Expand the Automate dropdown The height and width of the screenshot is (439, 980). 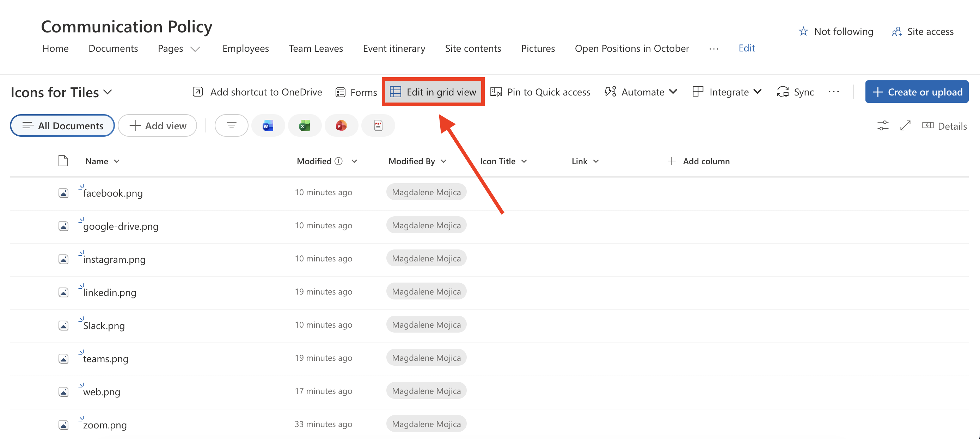pyautogui.click(x=641, y=92)
